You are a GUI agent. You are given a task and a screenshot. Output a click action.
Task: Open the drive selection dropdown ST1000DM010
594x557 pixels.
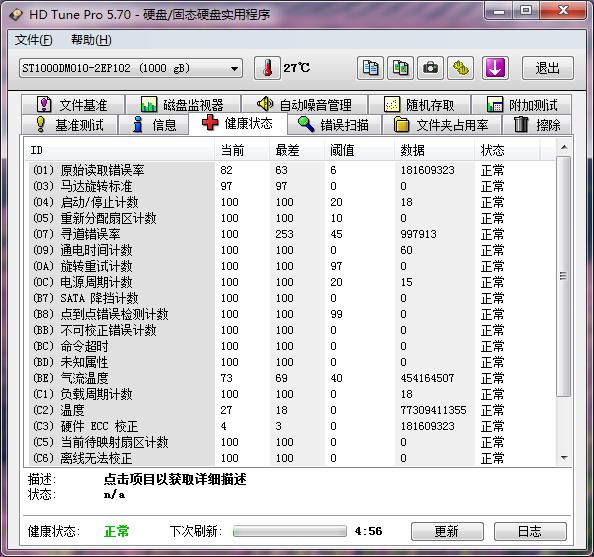click(131, 68)
